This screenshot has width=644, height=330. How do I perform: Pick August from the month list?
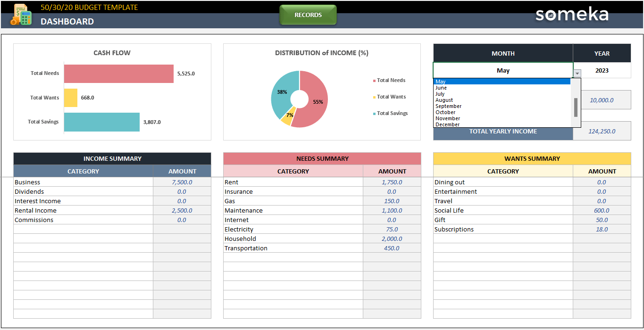click(x=502, y=100)
